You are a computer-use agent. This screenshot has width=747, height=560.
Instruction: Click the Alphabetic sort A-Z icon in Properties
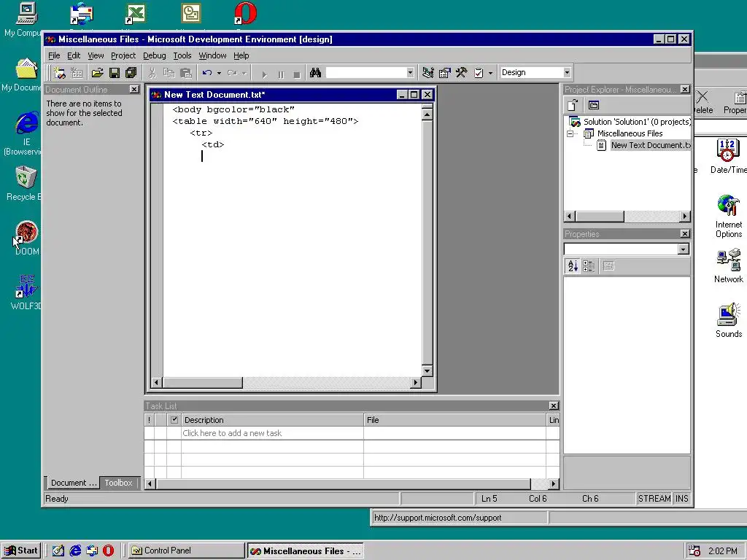(573, 265)
